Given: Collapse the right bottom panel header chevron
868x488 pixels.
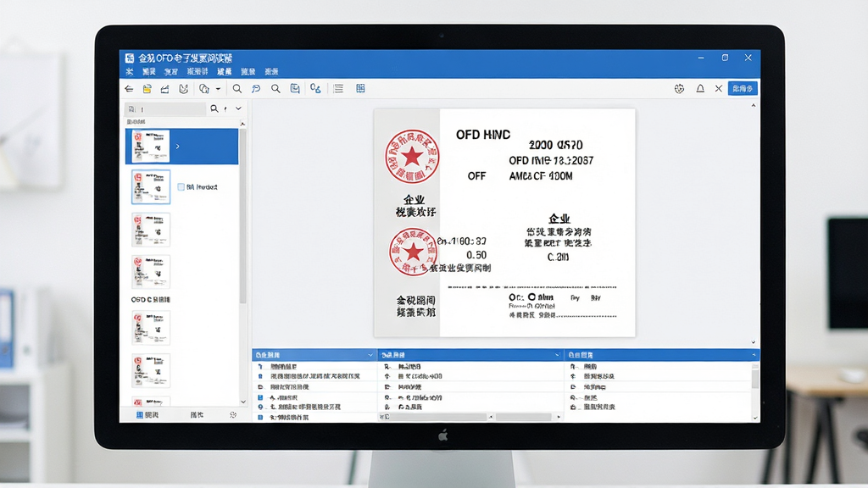Looking at the screenshot, I should pyautogui.click(x=754, y=355).
